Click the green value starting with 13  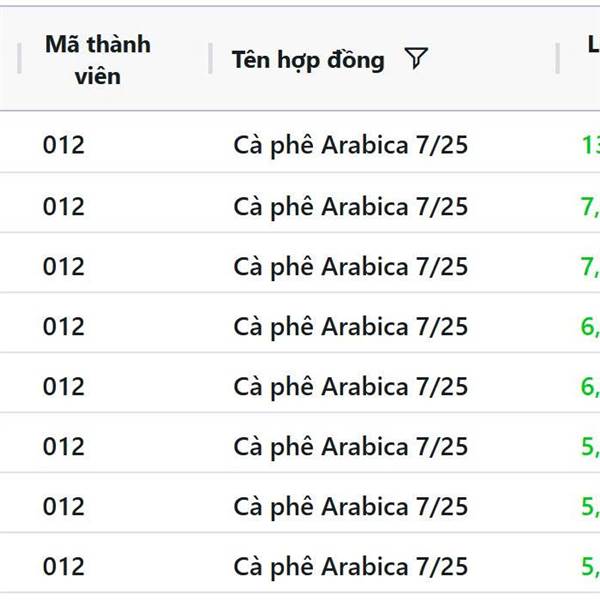pyautogui.click(x=590, y=145)
